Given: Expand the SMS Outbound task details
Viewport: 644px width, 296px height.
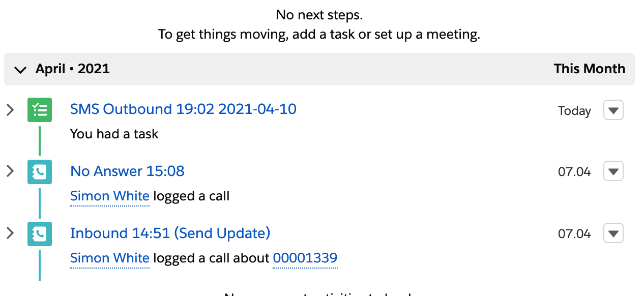Looking at the screenshot, I should (x=10, y=110).
